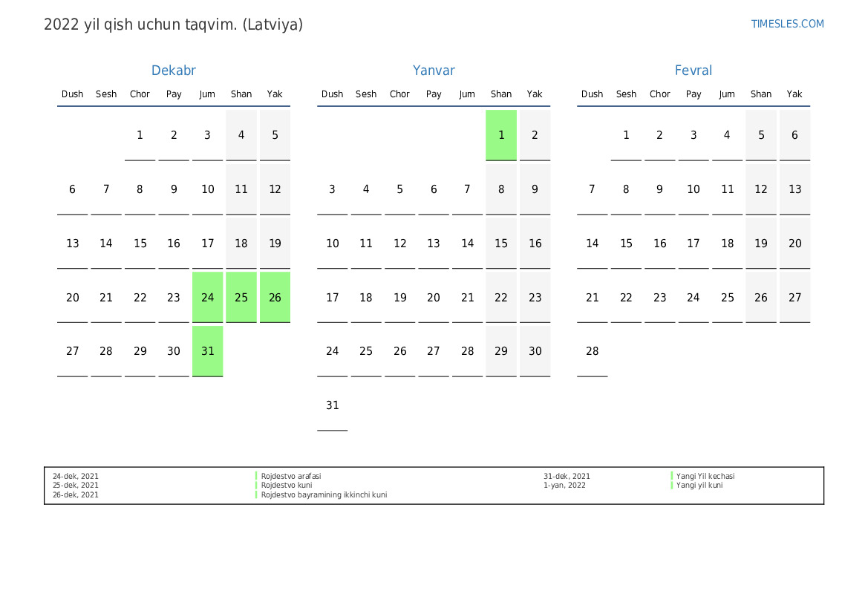Click the 'Pay' header under Fevral

coord(694,94)
